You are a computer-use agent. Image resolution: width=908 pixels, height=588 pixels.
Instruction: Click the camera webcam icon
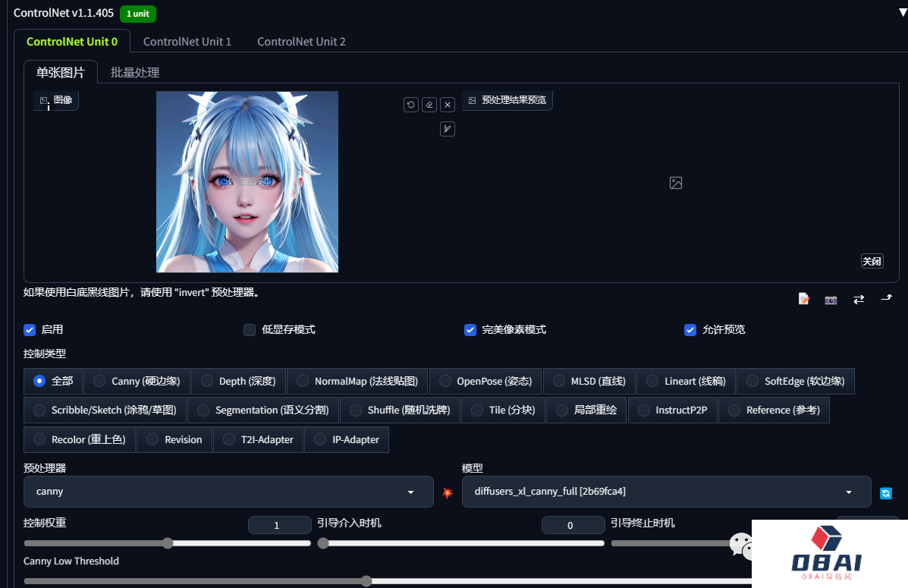(831, 300)
